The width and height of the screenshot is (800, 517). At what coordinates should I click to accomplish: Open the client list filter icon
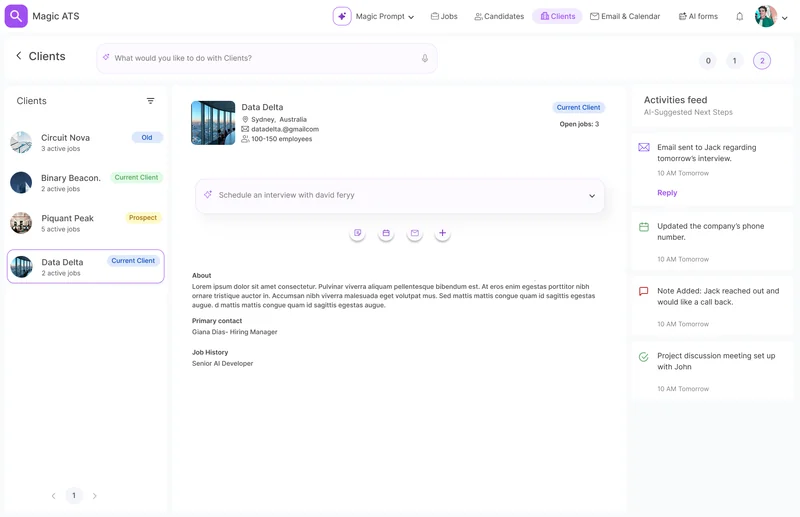point(151,101)
